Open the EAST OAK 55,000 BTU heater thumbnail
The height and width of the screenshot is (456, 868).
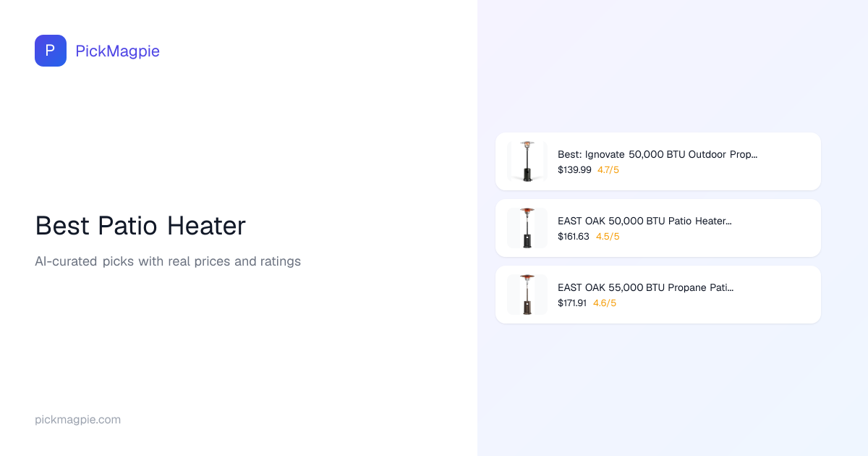pos(527,295)
